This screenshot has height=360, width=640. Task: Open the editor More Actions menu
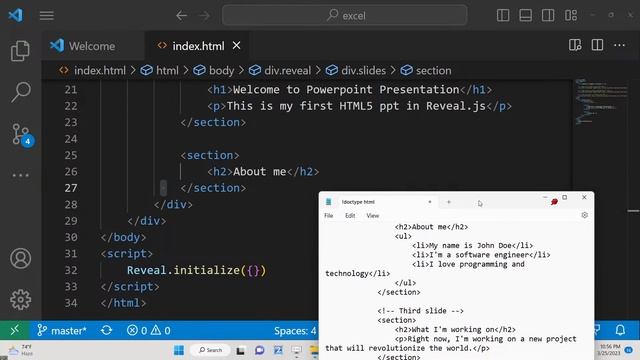pos(620,45)
